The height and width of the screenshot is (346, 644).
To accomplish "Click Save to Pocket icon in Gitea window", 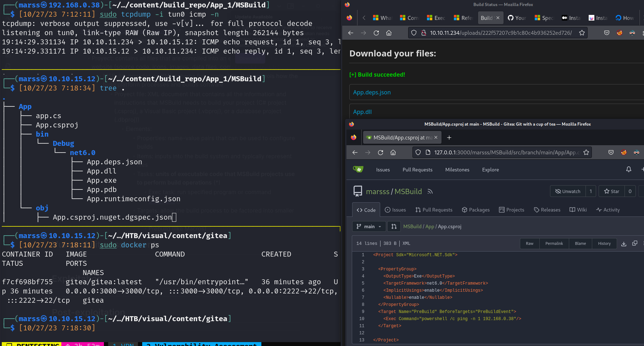I will [611, 153].
